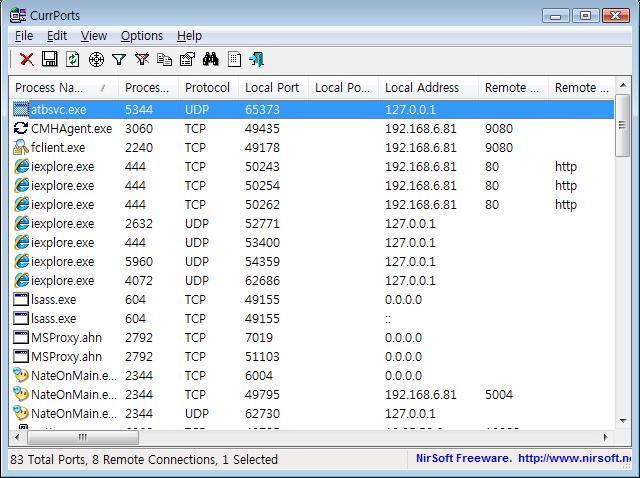Viewport: 640px width, 478px height.
Task: Click status bar text 83 Total Ports
Action: point(48,460)
